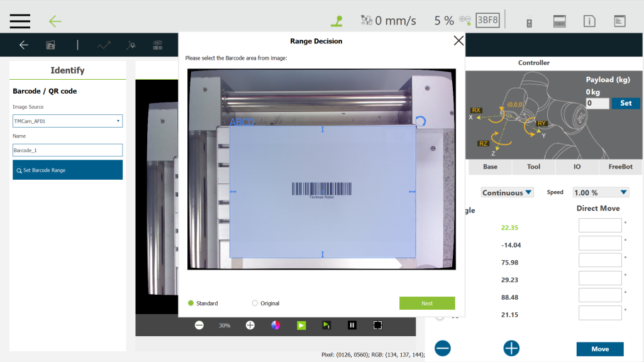Open the hamburger main menu

20,21
